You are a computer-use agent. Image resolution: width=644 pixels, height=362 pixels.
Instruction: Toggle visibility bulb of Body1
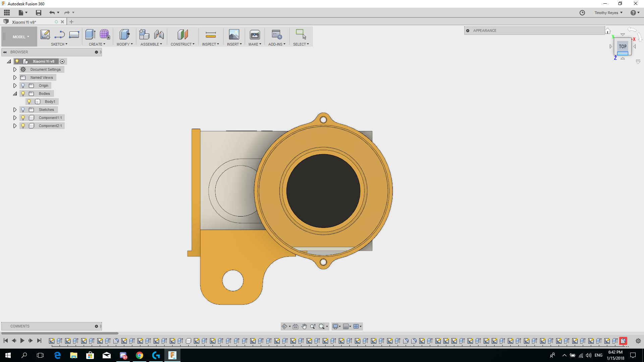29,102
